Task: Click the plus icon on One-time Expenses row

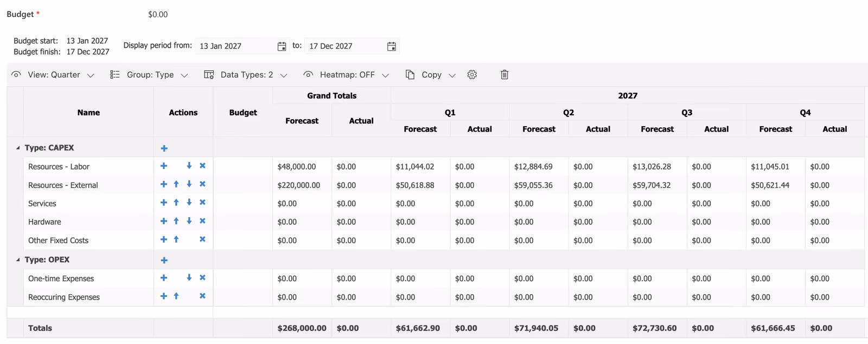Action: pos(163,278)
